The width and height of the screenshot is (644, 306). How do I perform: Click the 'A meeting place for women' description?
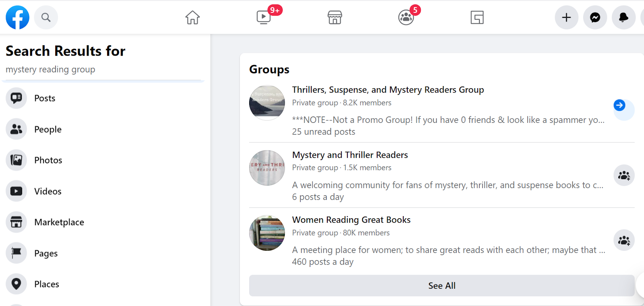click(449, 250)
